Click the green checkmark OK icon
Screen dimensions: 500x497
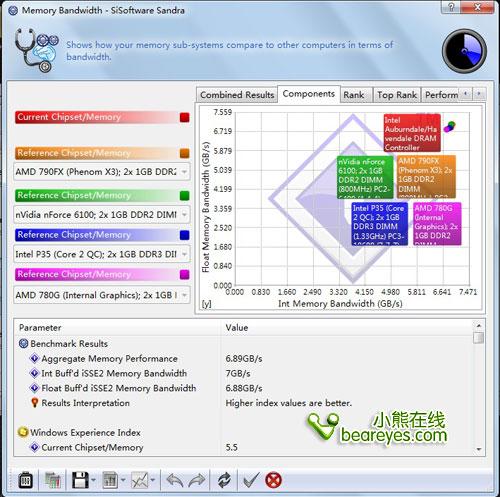tap(250, 480)
